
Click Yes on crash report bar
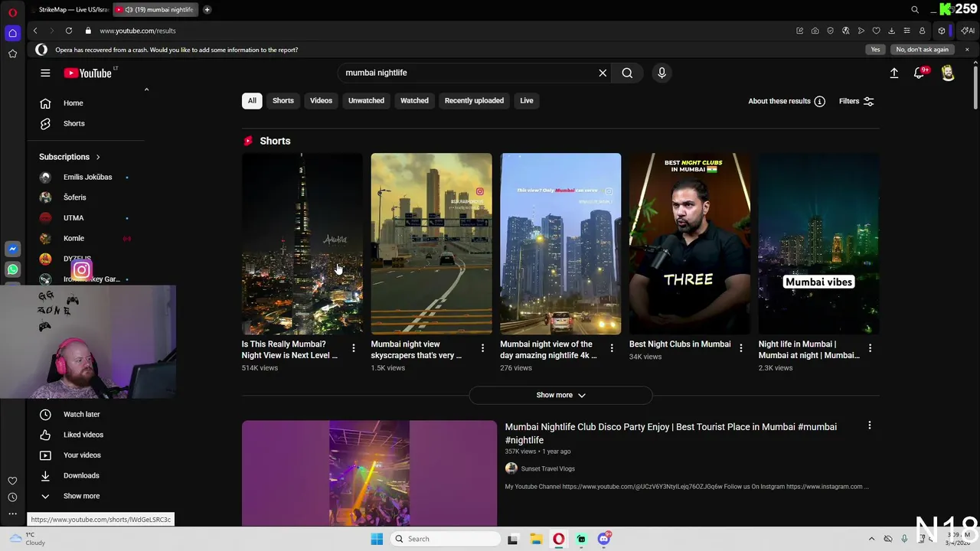[x=875, y=50]
